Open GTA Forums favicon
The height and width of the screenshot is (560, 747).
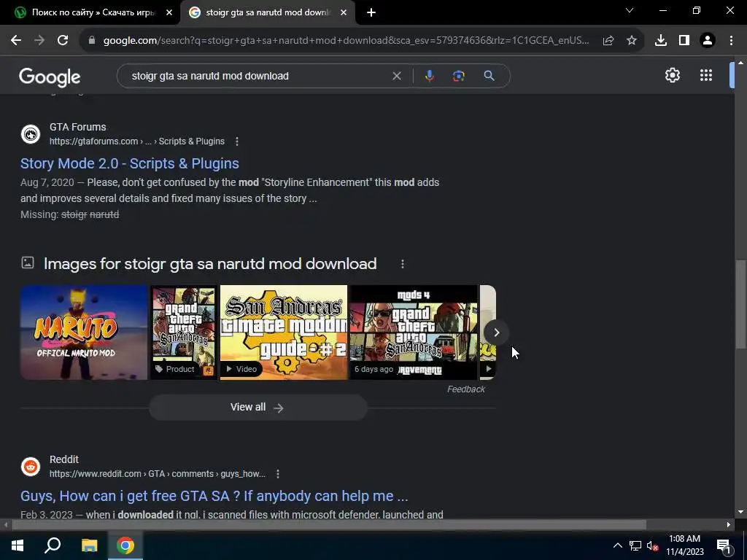coord(31,134)
